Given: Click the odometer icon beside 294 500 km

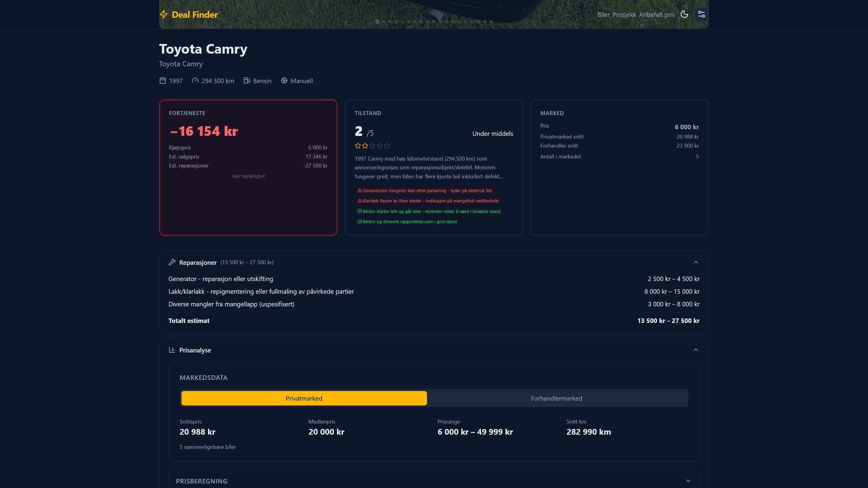Looking at the screenshot, I should coord(195,81).
